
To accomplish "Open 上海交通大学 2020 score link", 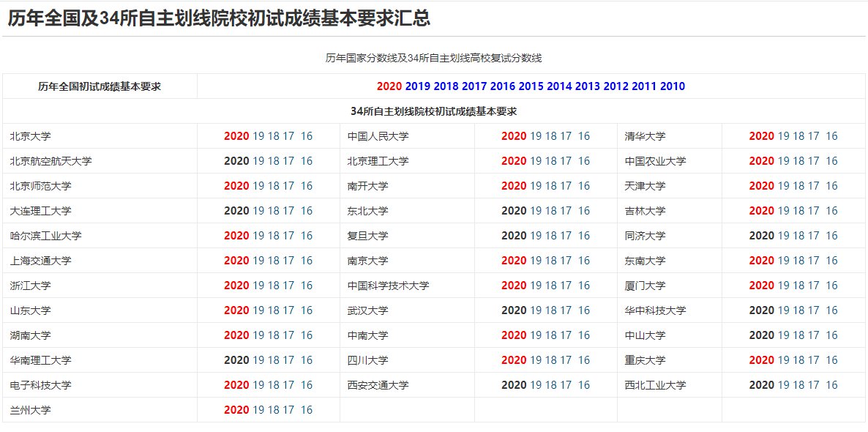I will tap(236, 261).
